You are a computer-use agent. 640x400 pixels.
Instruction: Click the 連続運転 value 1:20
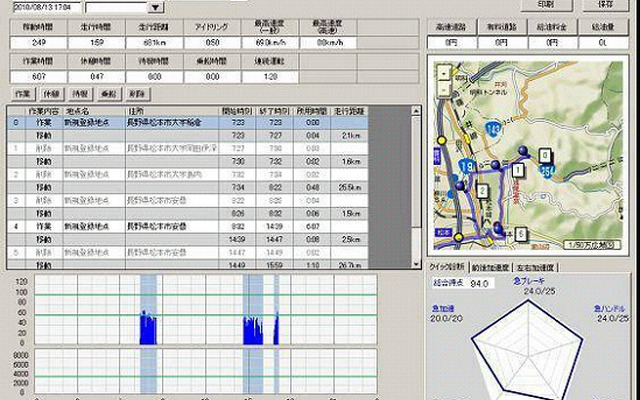[x=270, y=77]
